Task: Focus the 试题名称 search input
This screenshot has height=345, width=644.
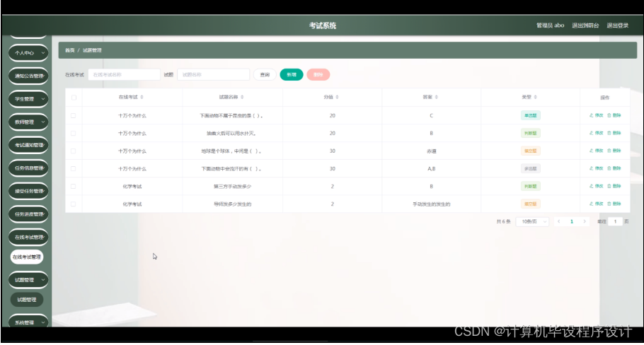Action: tap(214, 75)
